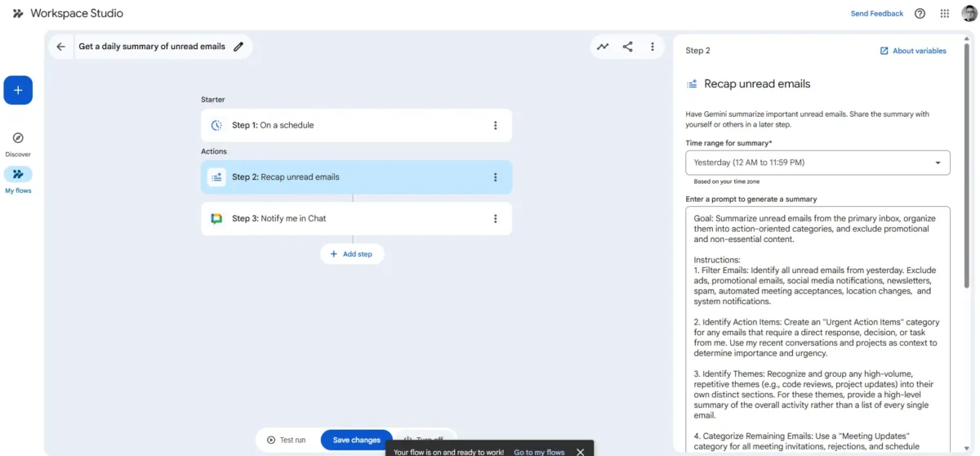
Task: Select Step 3: Notify me in Chat card
Action: click(x=356, y=218)
